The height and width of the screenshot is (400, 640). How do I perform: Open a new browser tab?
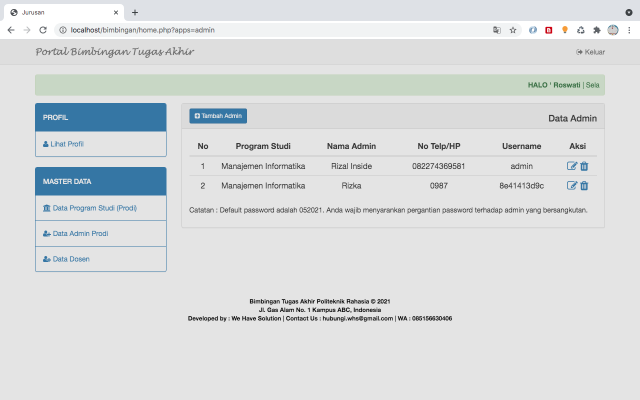click(x=135, y=11)
